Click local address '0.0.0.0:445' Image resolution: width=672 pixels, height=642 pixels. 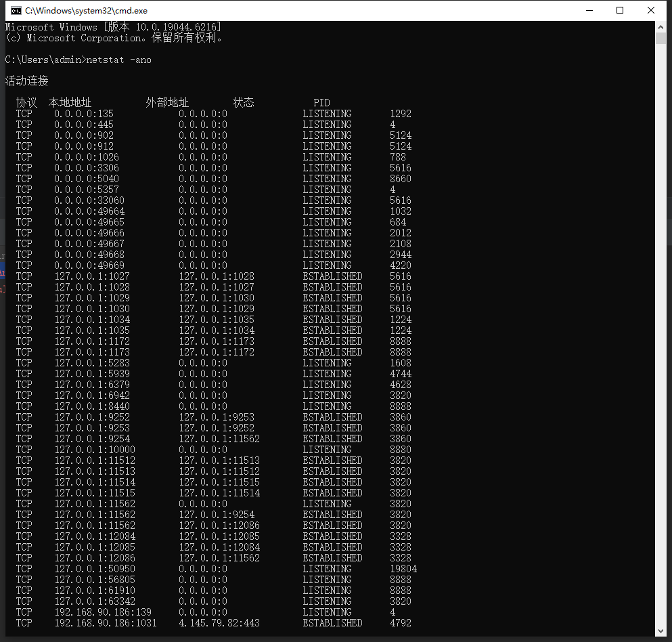click(x=83, y=125)
